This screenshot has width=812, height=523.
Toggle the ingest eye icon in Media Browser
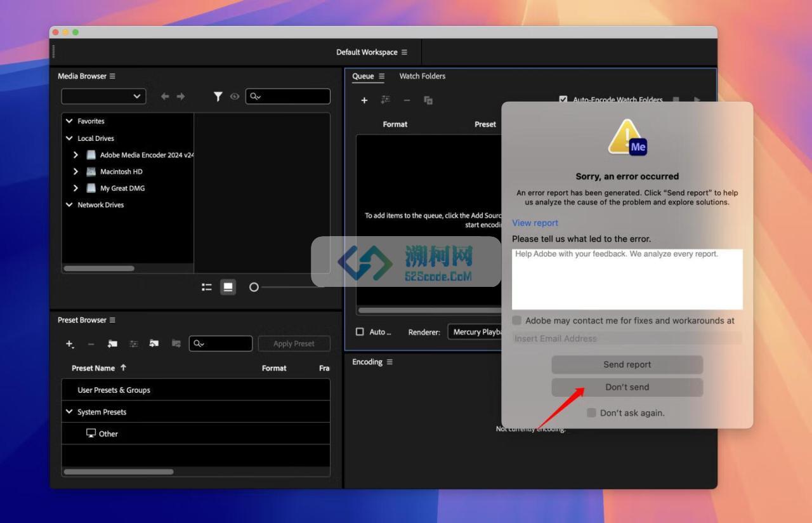coord(235,96)
